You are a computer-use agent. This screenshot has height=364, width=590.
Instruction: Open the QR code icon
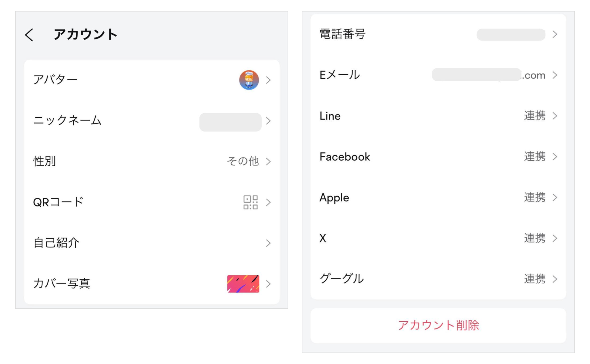click(x=250, y=202)
